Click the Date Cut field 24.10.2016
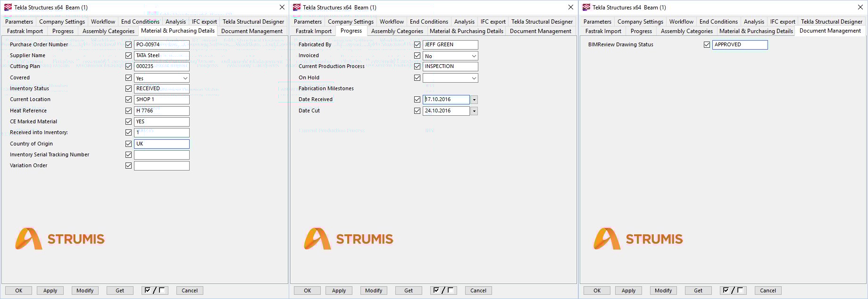Viewport: 868px width, 299px height. (446, 111)
